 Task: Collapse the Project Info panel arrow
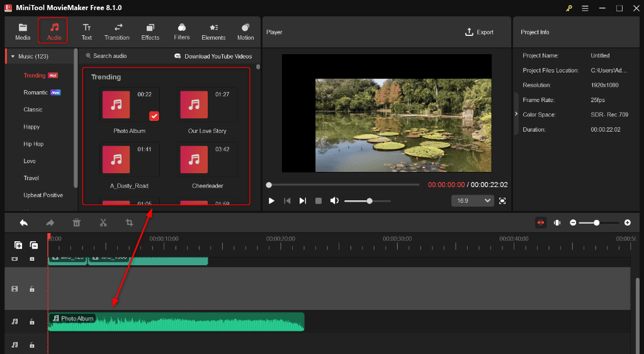(x=516, y=114)
